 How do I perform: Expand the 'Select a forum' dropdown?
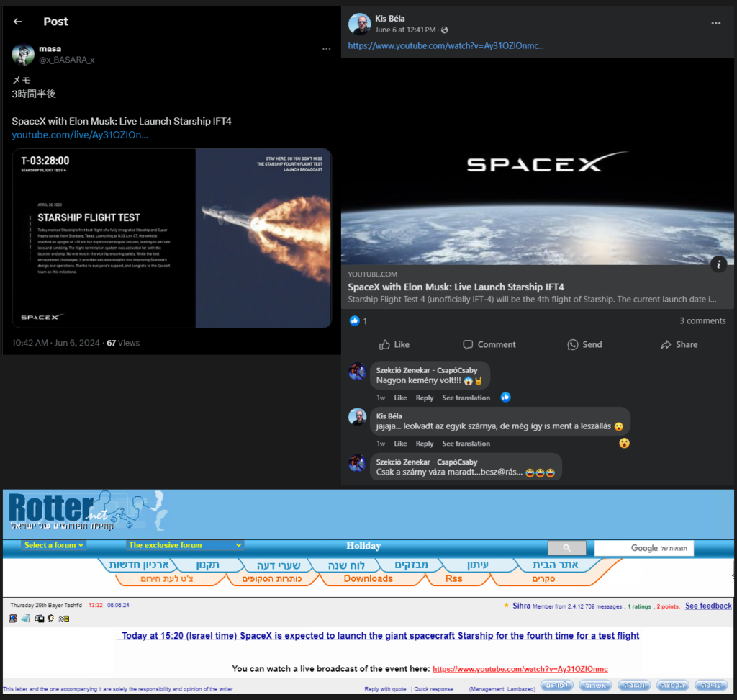53,545
